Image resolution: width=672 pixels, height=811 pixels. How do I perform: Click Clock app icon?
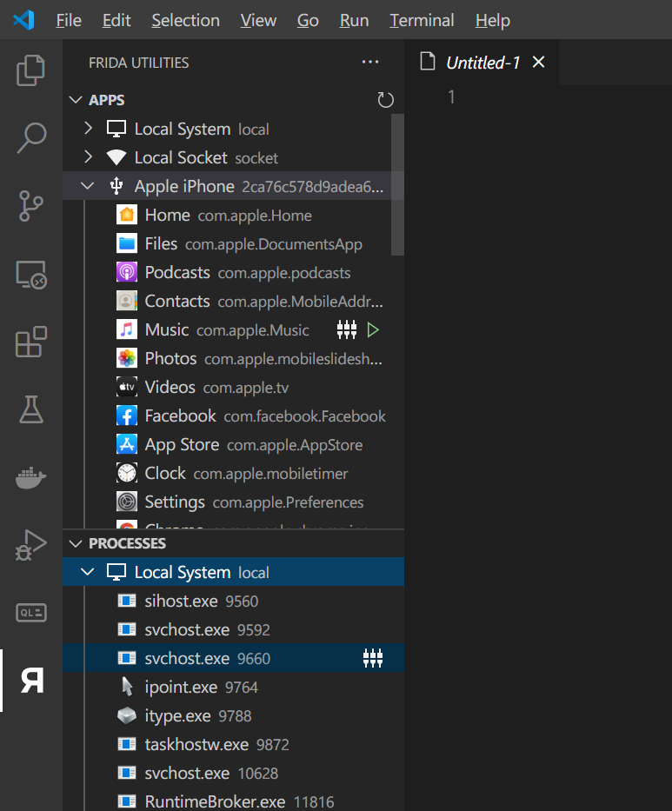127,473
